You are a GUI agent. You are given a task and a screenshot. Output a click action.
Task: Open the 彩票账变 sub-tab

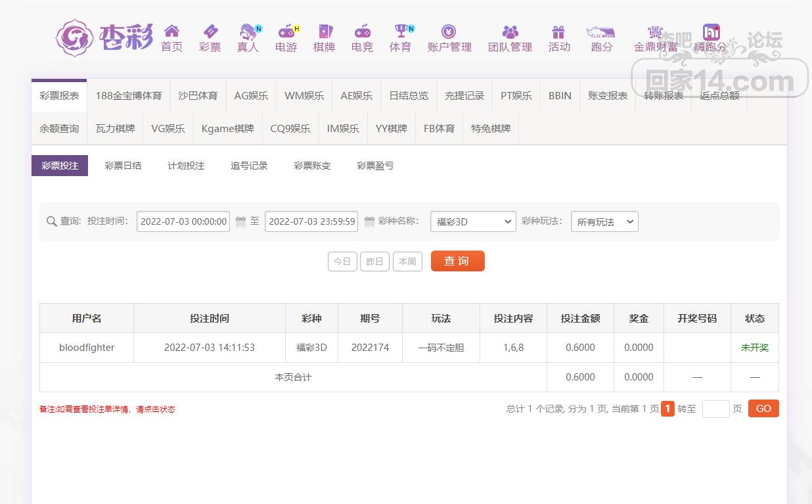(x=312, y=166)
